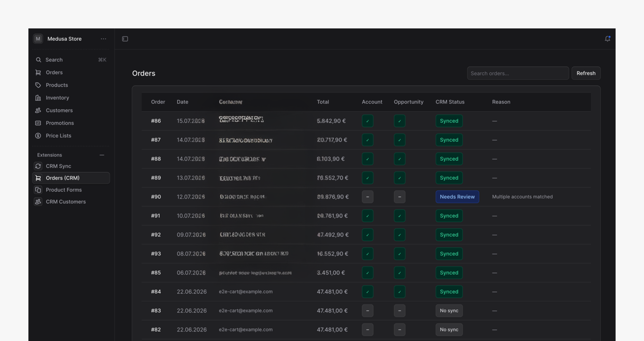Toggle the sidebar panel icon
The height and width of the screenshot is (341, 644).
[x=125, y=39]
